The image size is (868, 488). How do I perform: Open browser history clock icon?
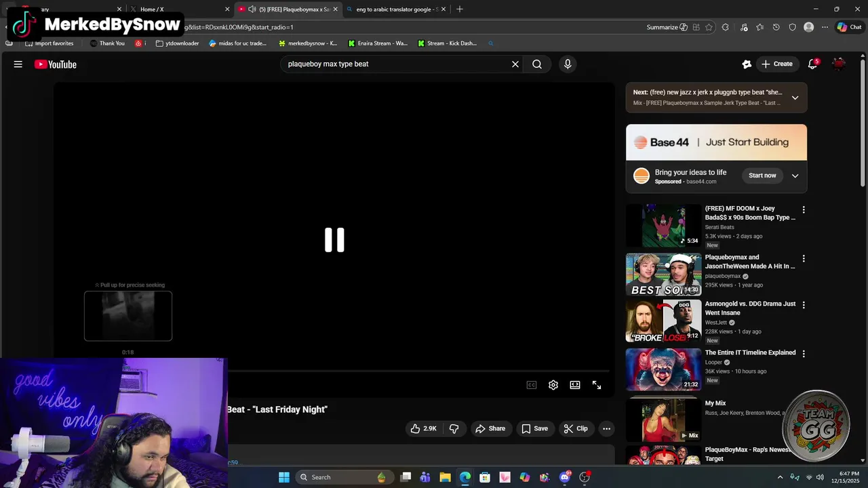776,27
